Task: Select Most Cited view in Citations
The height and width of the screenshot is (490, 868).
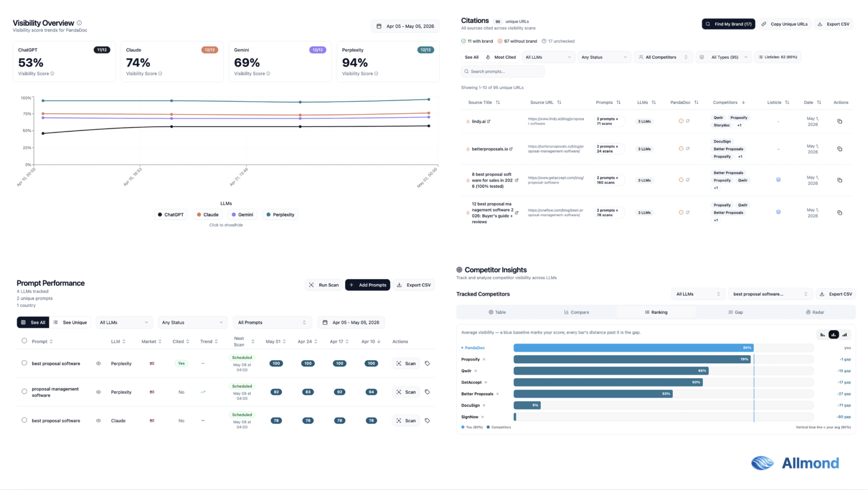Action: pos(500,57)
